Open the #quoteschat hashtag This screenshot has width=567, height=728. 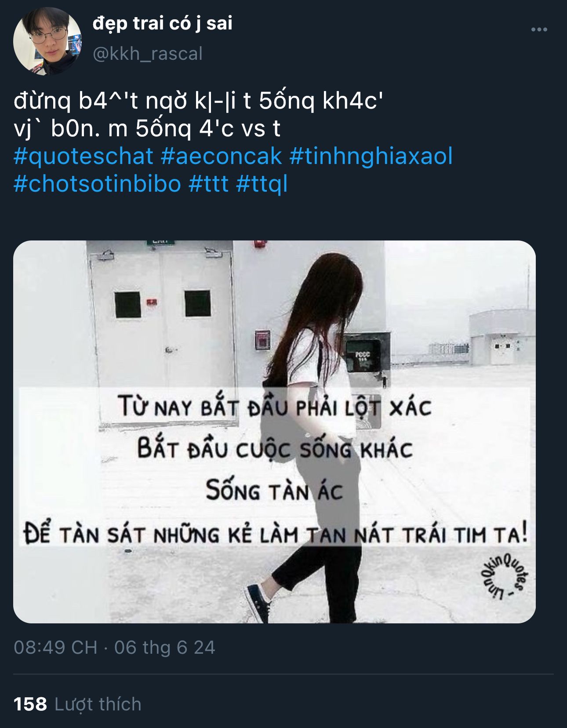[84, 157]
